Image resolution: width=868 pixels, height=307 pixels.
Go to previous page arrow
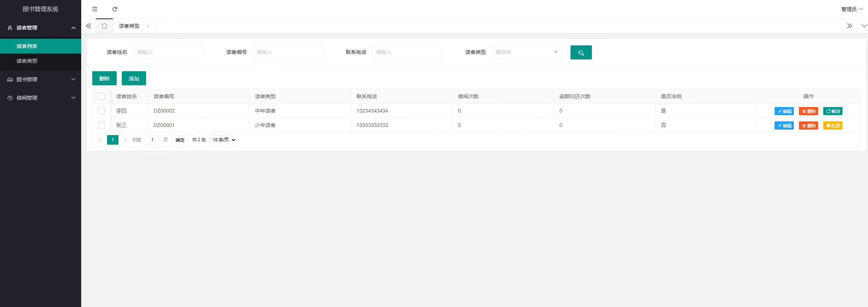(100, 140)
